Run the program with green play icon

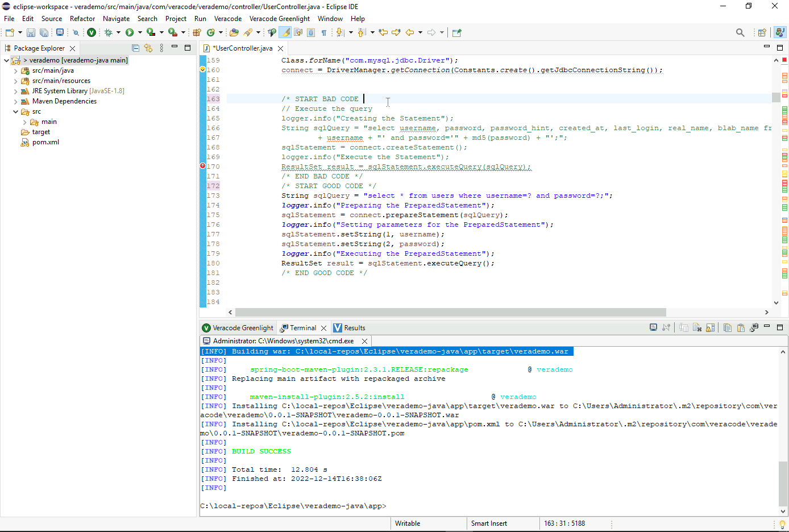[x=130, y=32]
